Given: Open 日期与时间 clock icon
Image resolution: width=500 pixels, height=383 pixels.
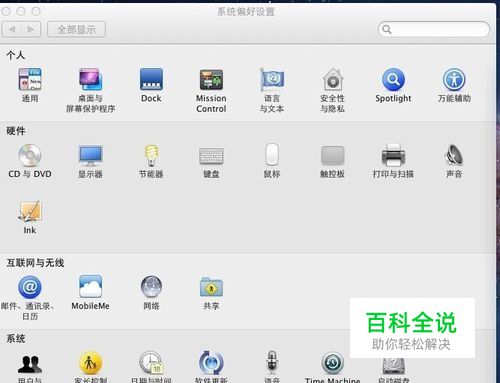Looking at the screenshot, I should (x=151, y=363).
